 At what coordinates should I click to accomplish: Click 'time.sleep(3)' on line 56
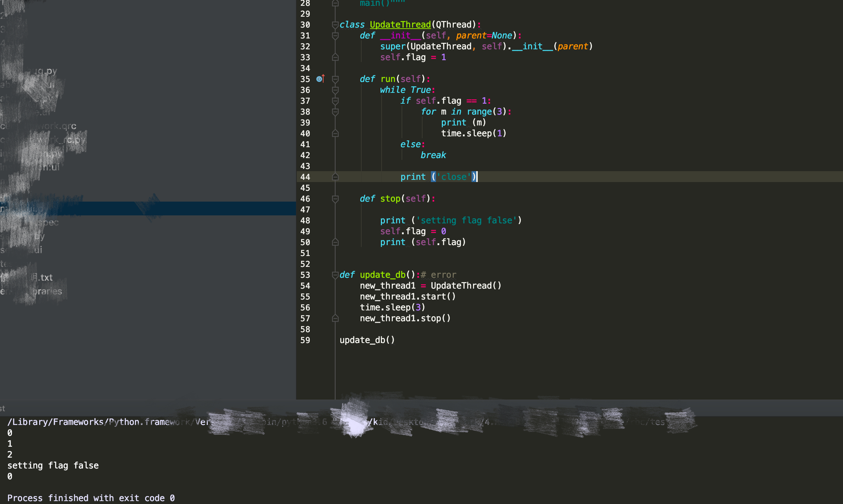pyautogui.click(x=392, y=307)
